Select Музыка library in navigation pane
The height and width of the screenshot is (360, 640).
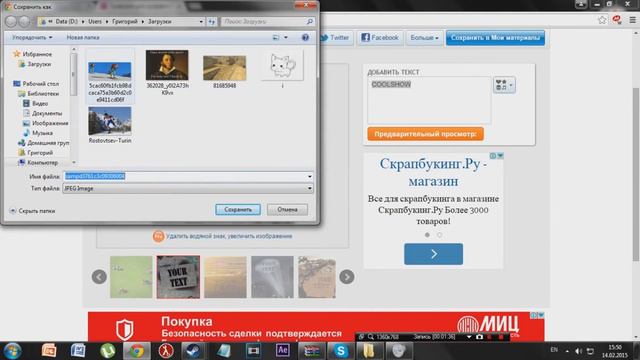tap(38, 133)
